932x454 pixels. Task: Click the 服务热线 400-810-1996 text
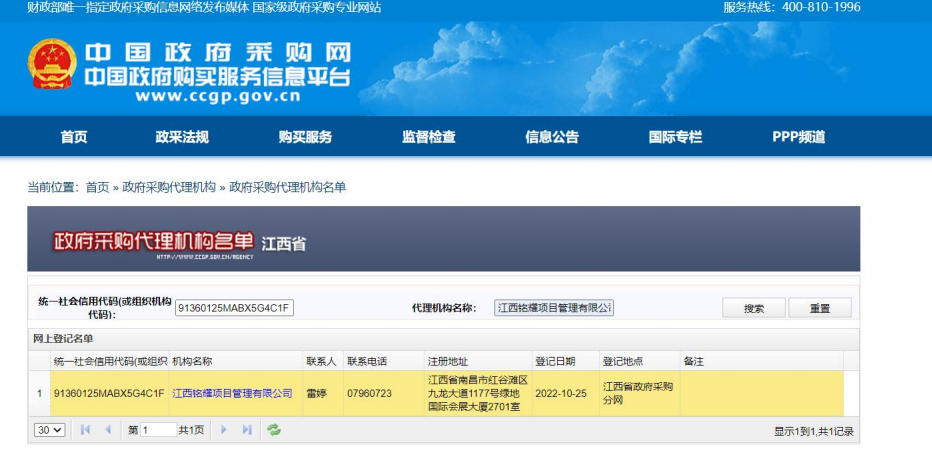(x=792, y=8)
